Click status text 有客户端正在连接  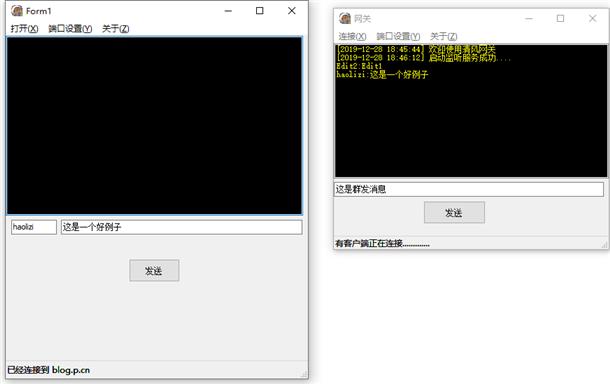(x=382, y=244)
